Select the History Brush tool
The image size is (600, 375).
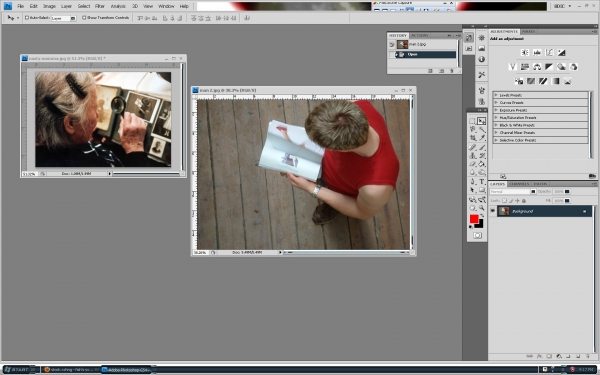(x=482, y=155)
